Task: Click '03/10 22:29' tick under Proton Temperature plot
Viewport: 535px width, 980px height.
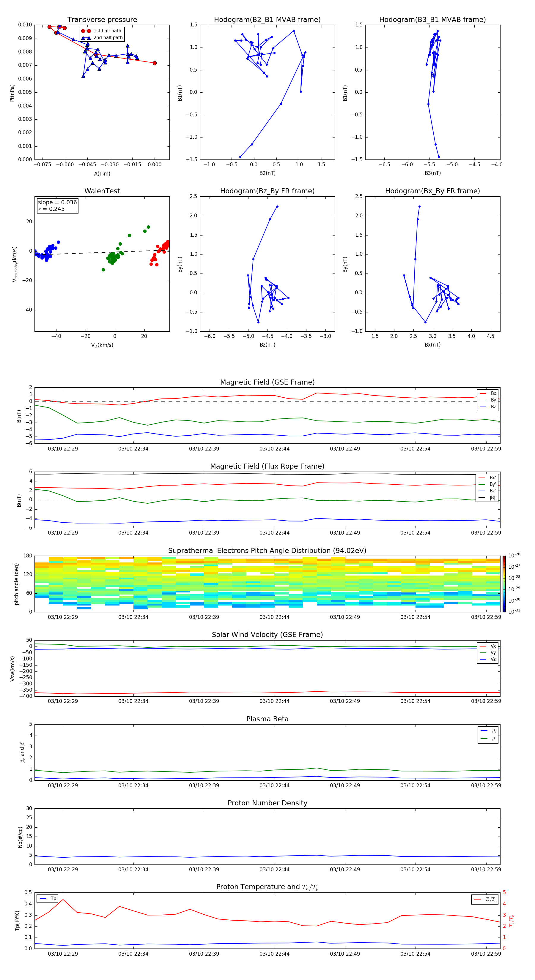Action: click(63, 954)
